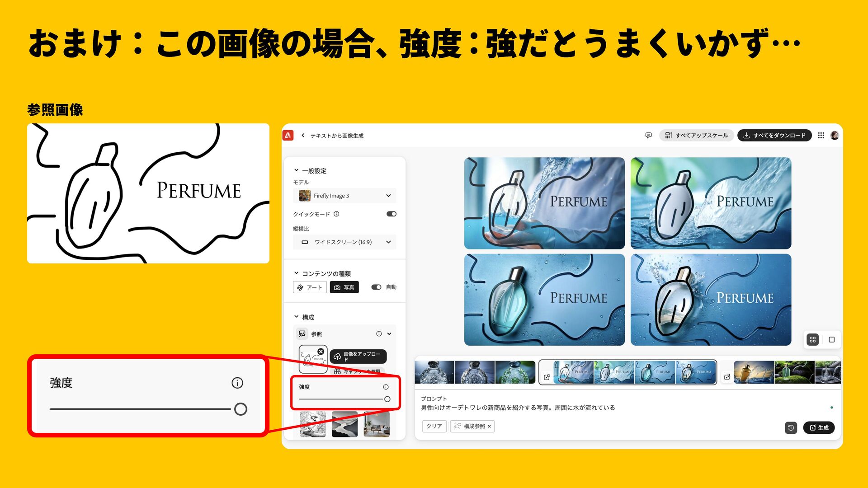Open the top-left generated perfume image

point(544,203)
